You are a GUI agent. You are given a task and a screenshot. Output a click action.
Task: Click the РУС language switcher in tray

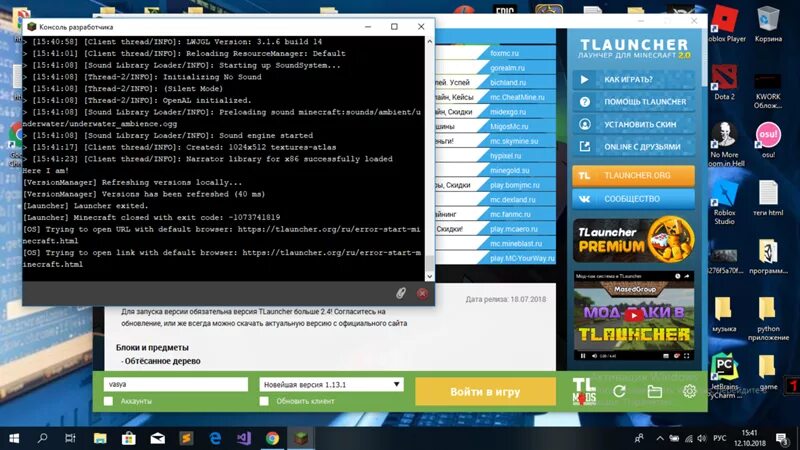pyautogui.click(x=719, y=438)
